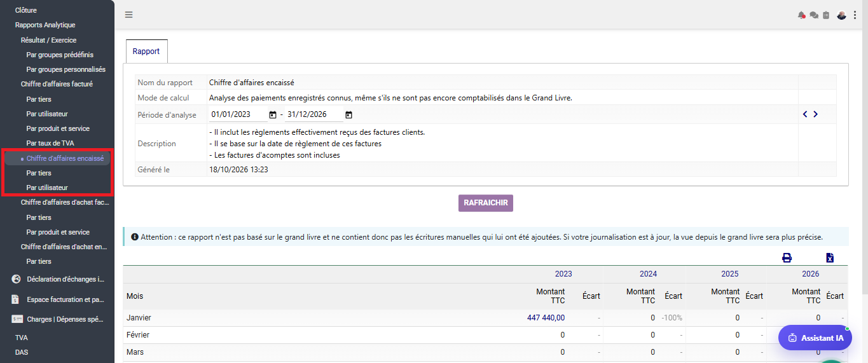Open DAS in the sidebar
Viewport: 868px width, 363px height.
[x=22, y=352]
